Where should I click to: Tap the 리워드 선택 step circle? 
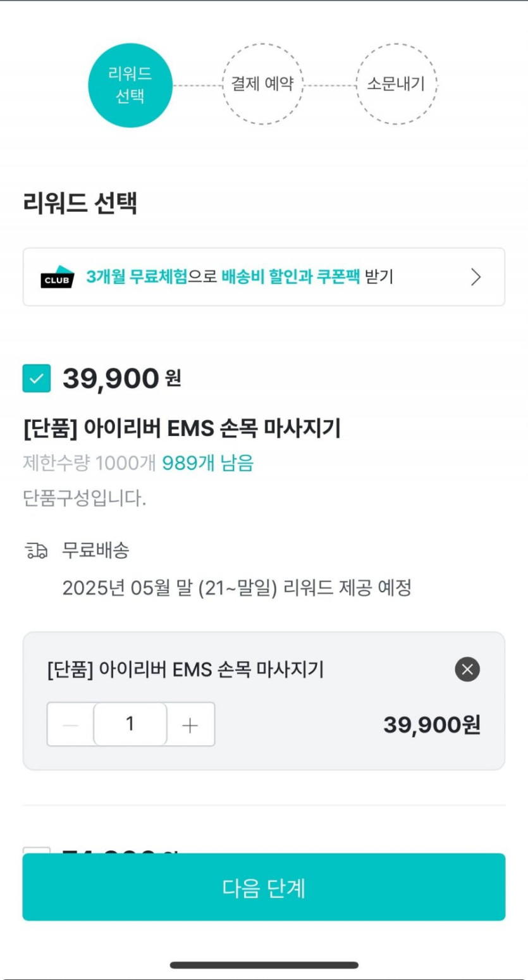click(130, 85)
